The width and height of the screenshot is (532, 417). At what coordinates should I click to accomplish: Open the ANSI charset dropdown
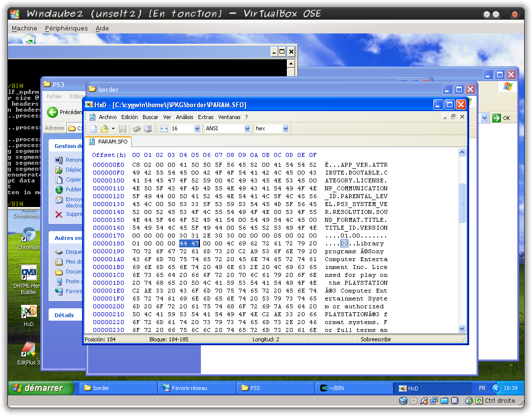pyautogui.click(x=247, y=129)
